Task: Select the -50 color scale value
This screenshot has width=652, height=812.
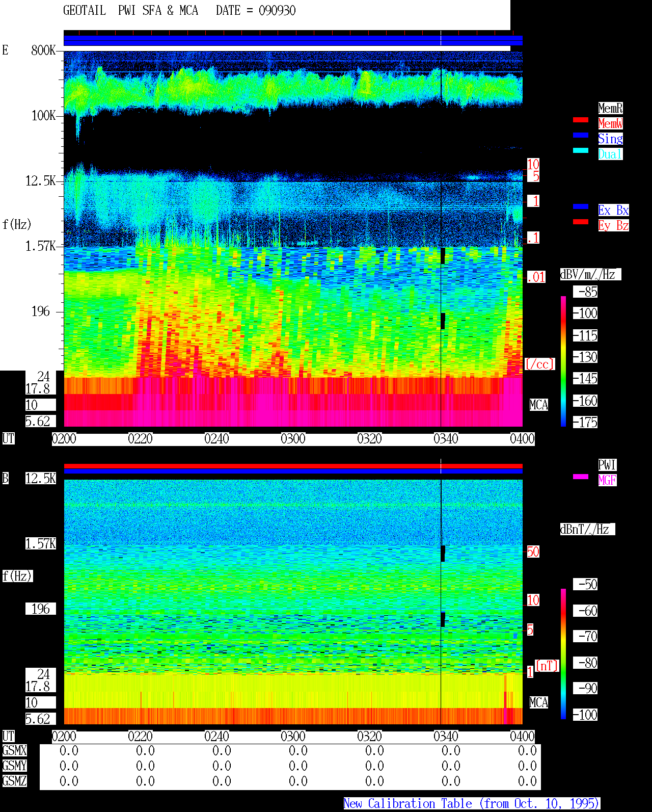Action: [585, 584]
